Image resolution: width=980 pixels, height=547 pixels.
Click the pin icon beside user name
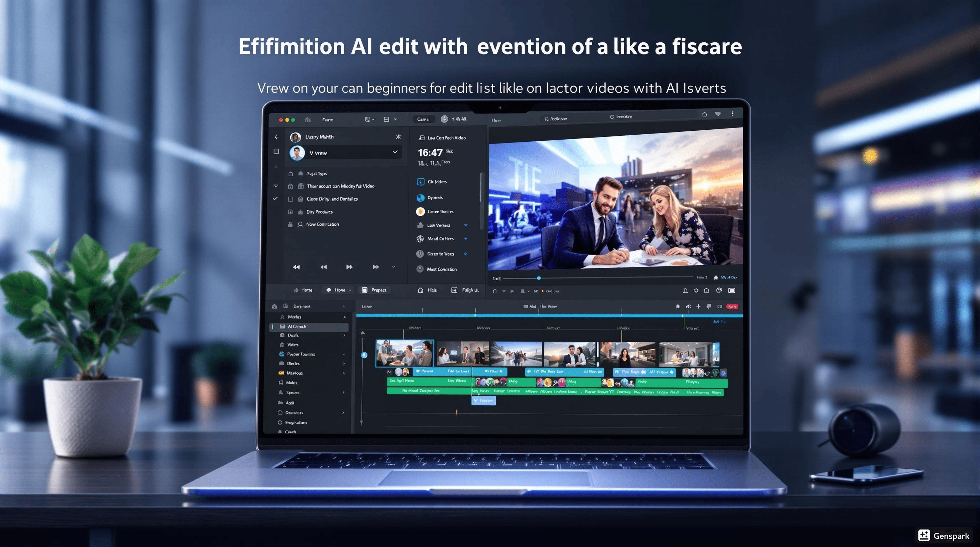tap(398, 136)
